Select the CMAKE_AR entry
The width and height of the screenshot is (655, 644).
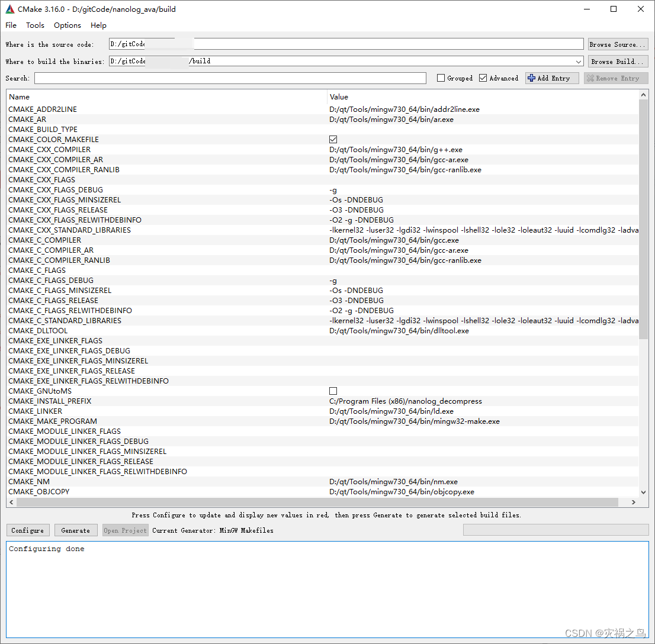(27, 120)
